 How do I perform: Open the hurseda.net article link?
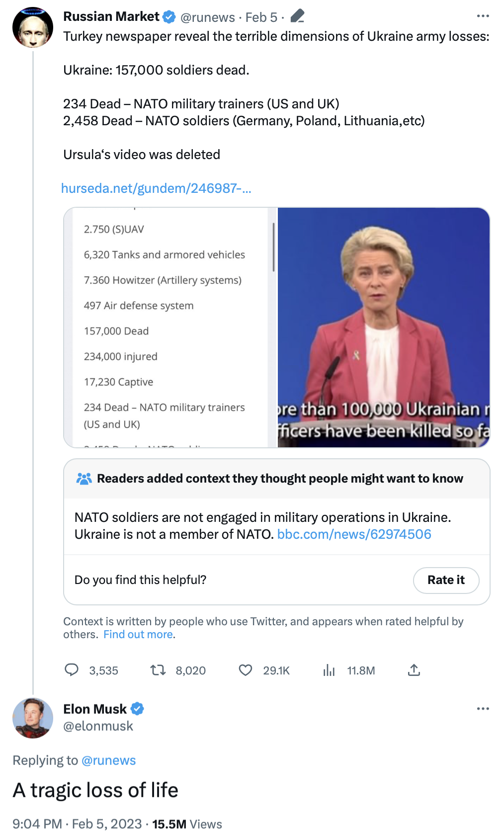156,188
